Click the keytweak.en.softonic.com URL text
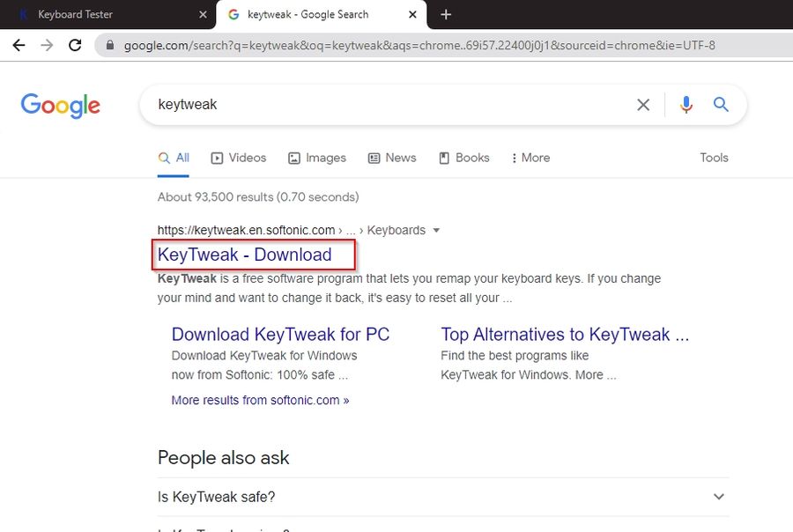The width and height of the screenshot is (793, 532). 247,230
